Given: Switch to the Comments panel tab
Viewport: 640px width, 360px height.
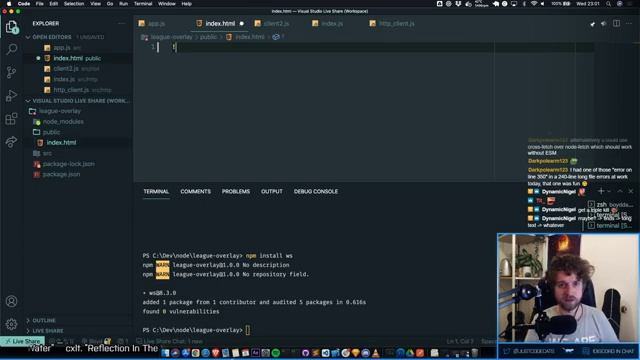Looking at the screenshot, I should [x=196, y=191].
